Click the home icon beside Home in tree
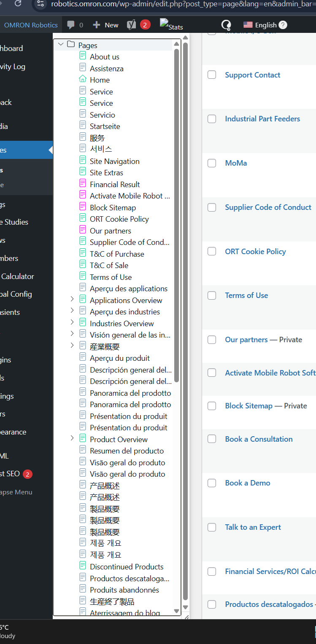Screen dimensions: 316x644 tap(83, 79)
